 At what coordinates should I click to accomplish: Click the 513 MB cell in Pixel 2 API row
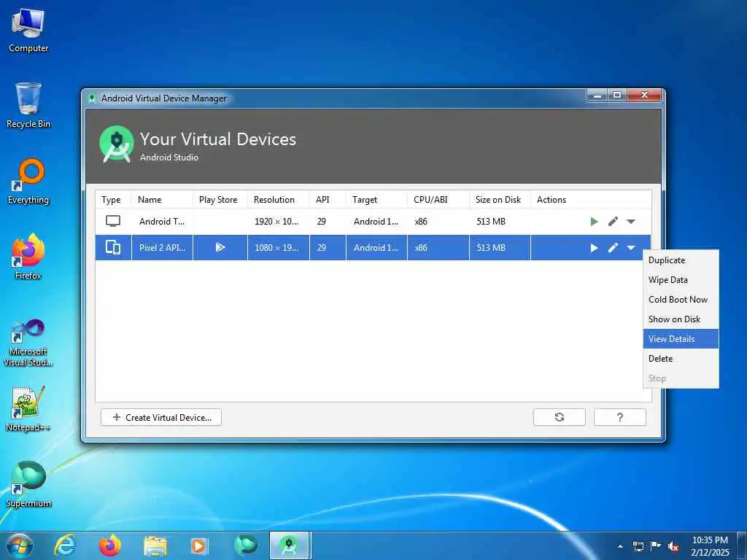[x=500, y=248]
